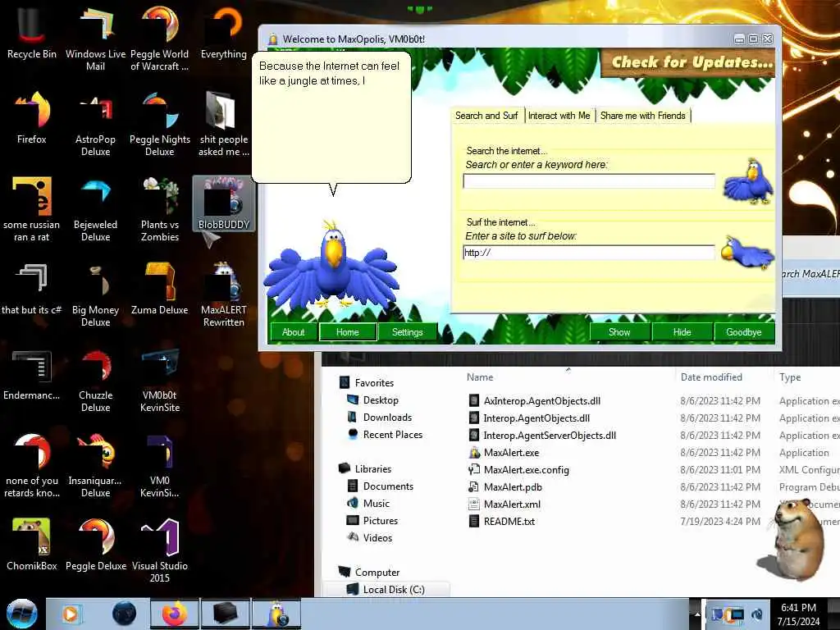The image size is (840, 630).
Task: Open the 'that but its c#' desktop icon
Action: point(32,288)
